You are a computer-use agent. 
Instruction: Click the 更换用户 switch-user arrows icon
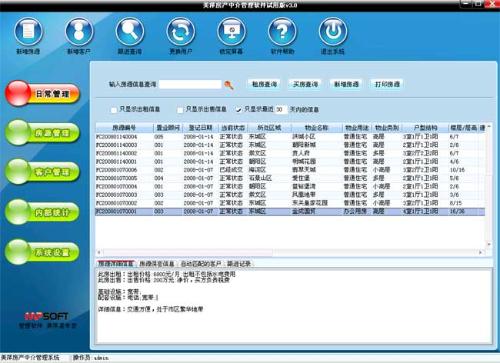(x=181, y=32)
